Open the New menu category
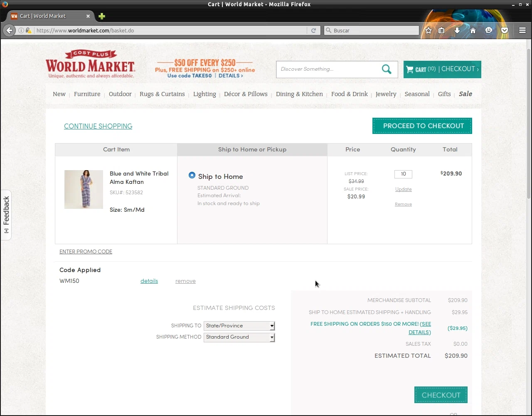Screen dimensions: 532x416 tap(59, 94)
